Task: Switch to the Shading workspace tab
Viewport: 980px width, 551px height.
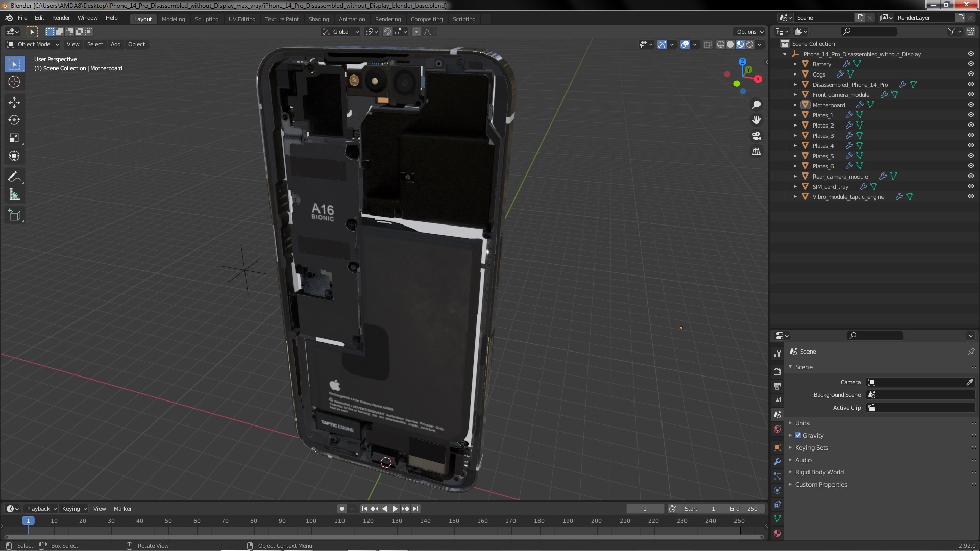Action: coord(318,19)
